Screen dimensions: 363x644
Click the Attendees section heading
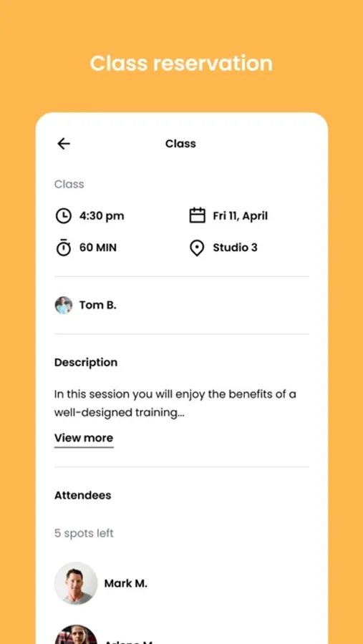point(82,495)
